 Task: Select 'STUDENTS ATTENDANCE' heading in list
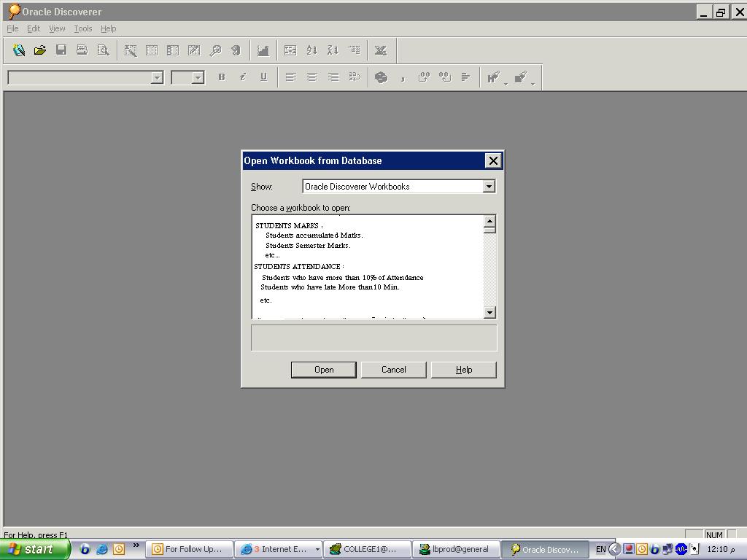298,267
